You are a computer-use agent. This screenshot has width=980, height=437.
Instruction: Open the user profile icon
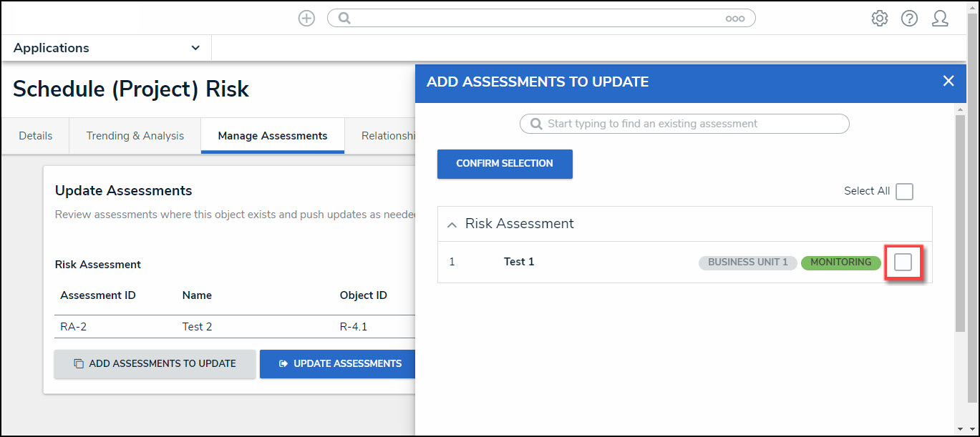[940, 19]
